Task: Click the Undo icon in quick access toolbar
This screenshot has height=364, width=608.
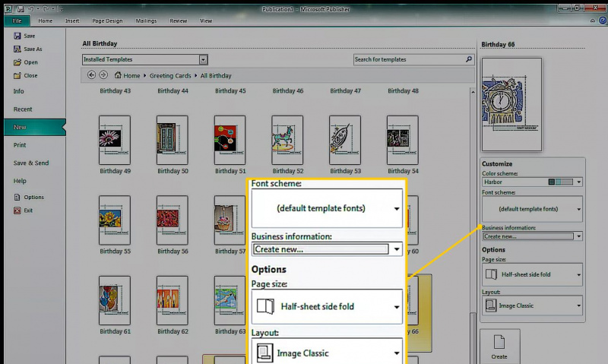Action: tap(31, 8)
